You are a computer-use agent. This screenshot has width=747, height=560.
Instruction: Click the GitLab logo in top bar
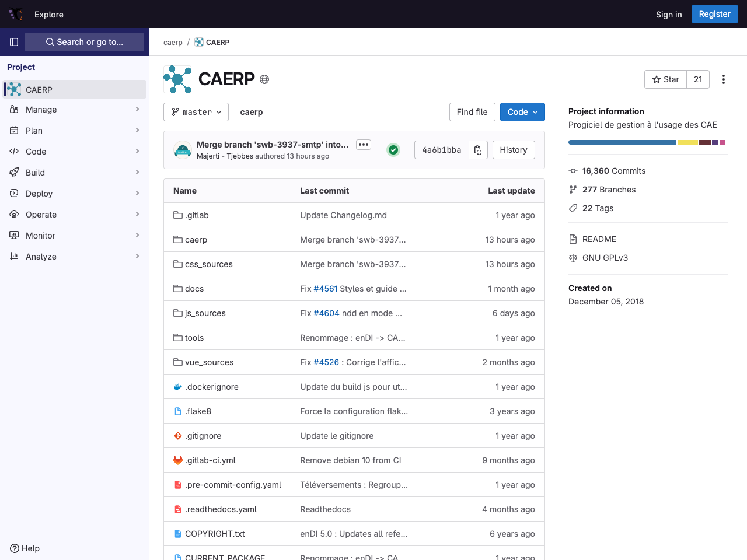point(16,14)
